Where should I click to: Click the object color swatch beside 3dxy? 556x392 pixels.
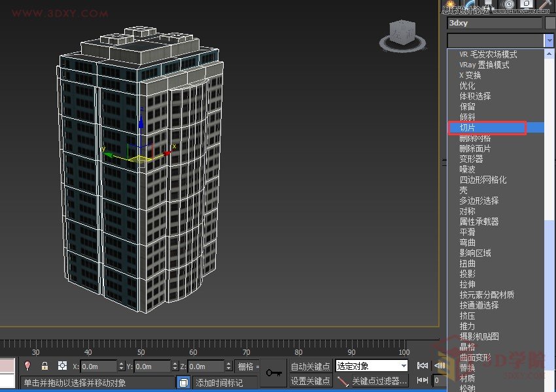[549, 23]
